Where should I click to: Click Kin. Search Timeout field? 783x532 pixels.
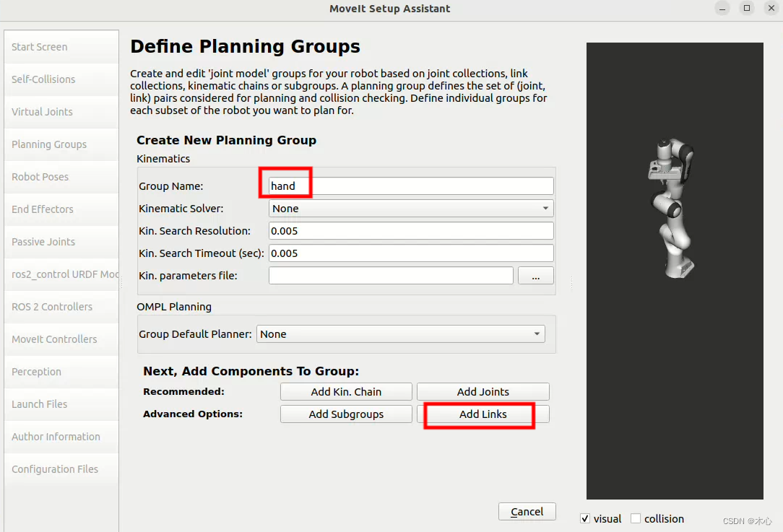(411, 253)
